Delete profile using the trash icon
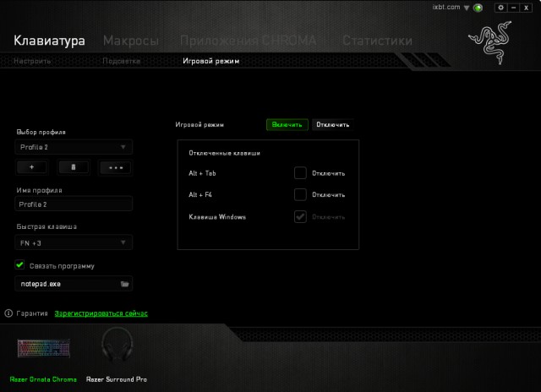Viewport: 541px width, 392px height. (x=74, y=167)
